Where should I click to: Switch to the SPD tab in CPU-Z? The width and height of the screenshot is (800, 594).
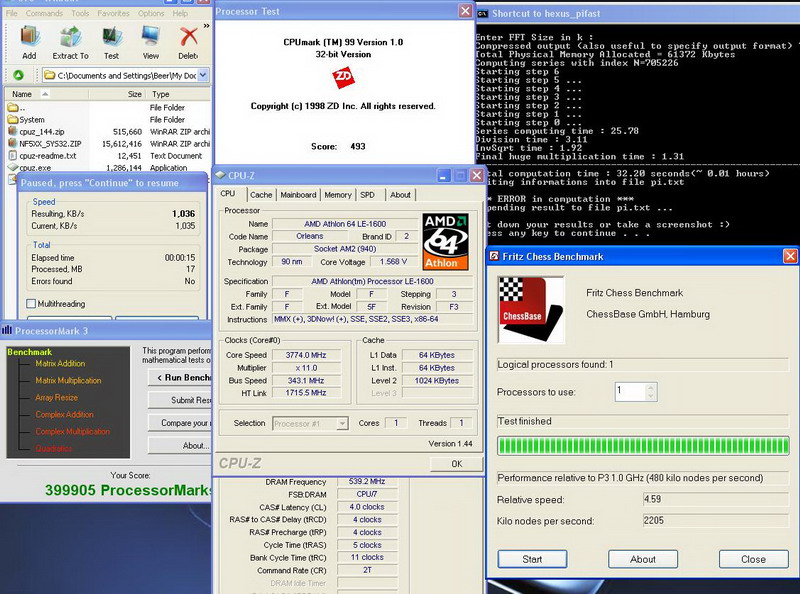367,195
